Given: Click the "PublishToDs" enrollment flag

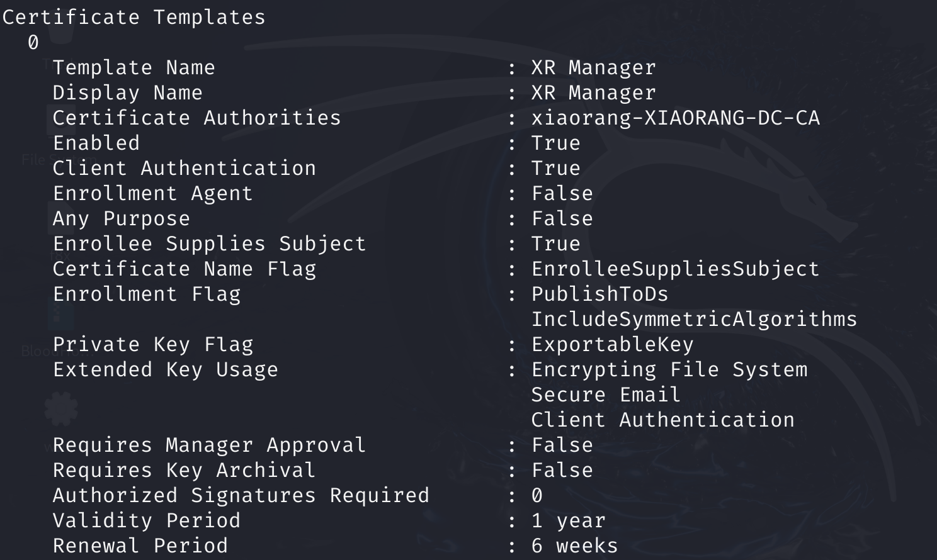Looking at the screenshot, I should tap(599, 294).
